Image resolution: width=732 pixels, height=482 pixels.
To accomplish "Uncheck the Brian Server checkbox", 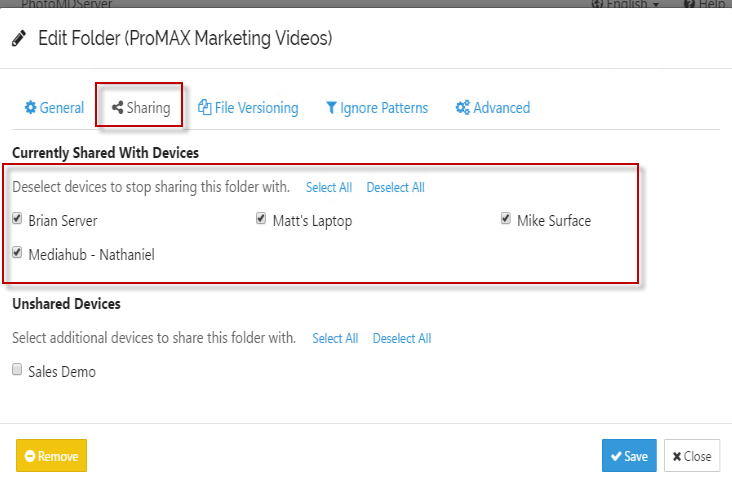I will pyautogui.click(x=17, y=218).
